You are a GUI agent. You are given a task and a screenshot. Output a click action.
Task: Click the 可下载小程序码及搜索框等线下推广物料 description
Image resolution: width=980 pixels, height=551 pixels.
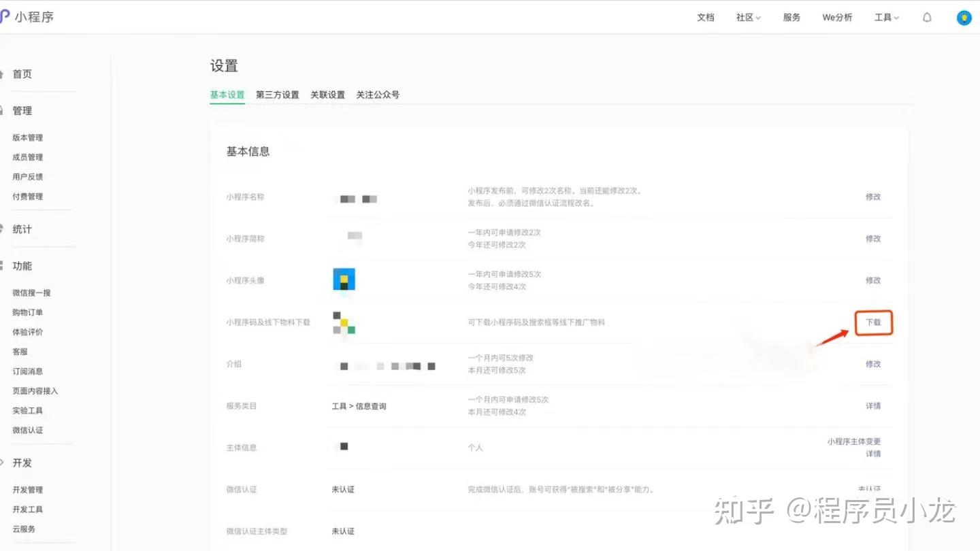536,322
